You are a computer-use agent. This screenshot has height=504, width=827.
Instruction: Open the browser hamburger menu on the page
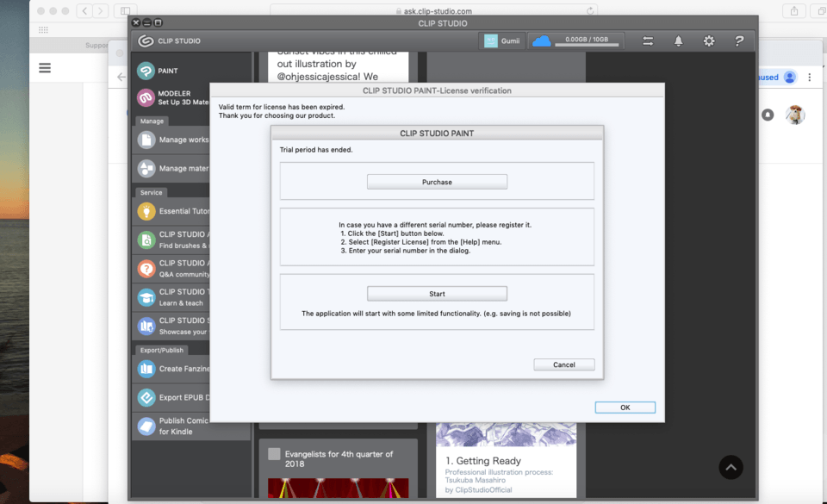point(45,67)
